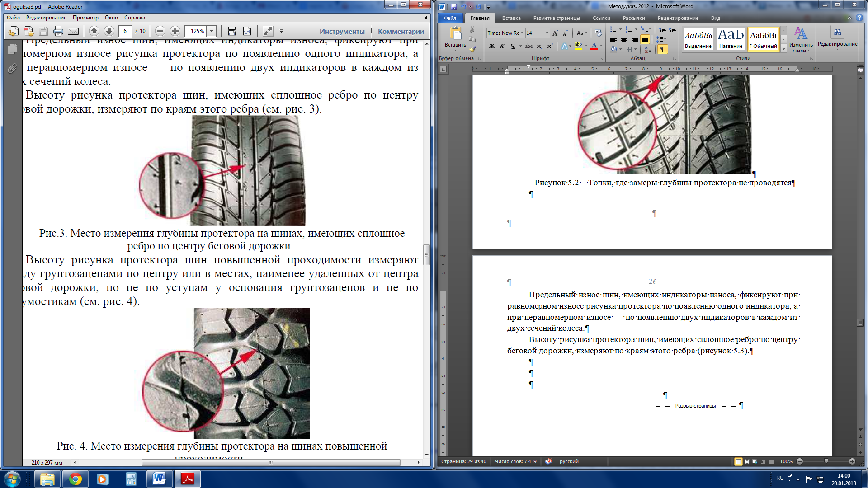Open the zoom level dropdown in Adobe Reader
The height and width of the screenshot is (488, 868).
coord(211,31)
